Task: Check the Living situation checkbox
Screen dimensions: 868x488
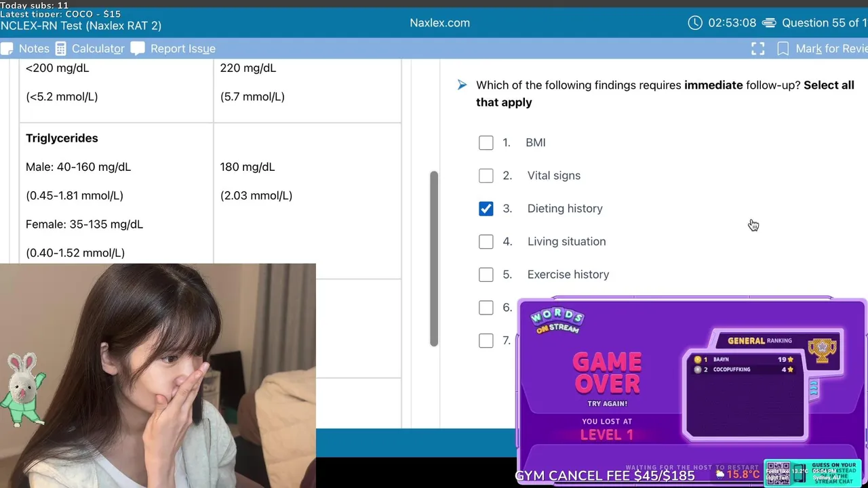Action: pos(486,242)
